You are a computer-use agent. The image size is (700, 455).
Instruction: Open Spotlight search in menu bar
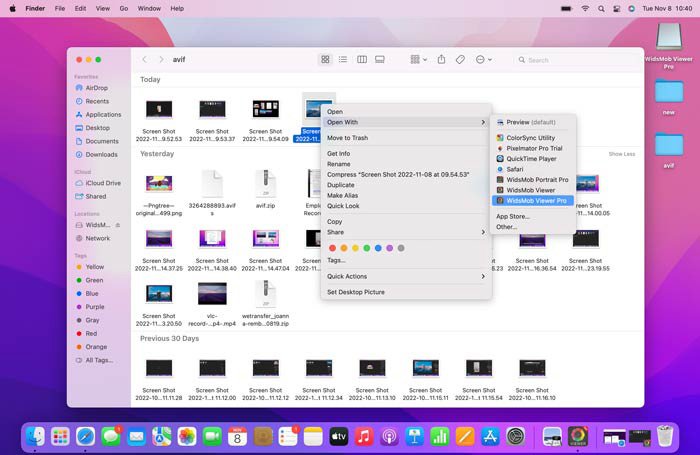(x=601, y=8)
